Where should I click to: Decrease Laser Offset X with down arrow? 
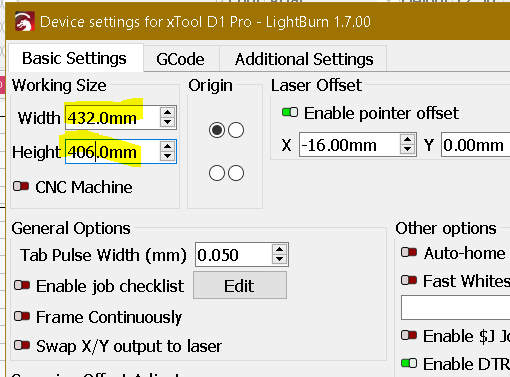(x=407, y=149)
